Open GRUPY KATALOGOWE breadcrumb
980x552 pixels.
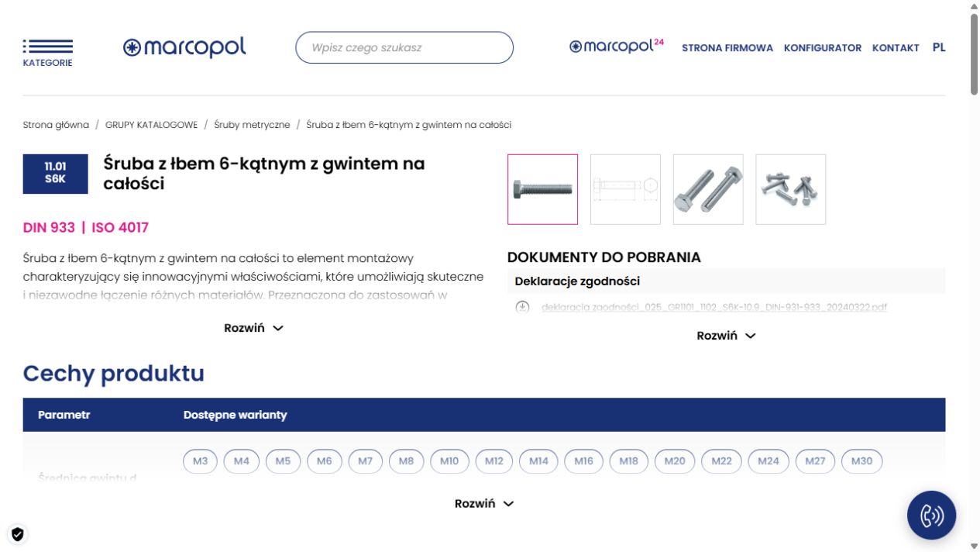click(x=151, y=125)
